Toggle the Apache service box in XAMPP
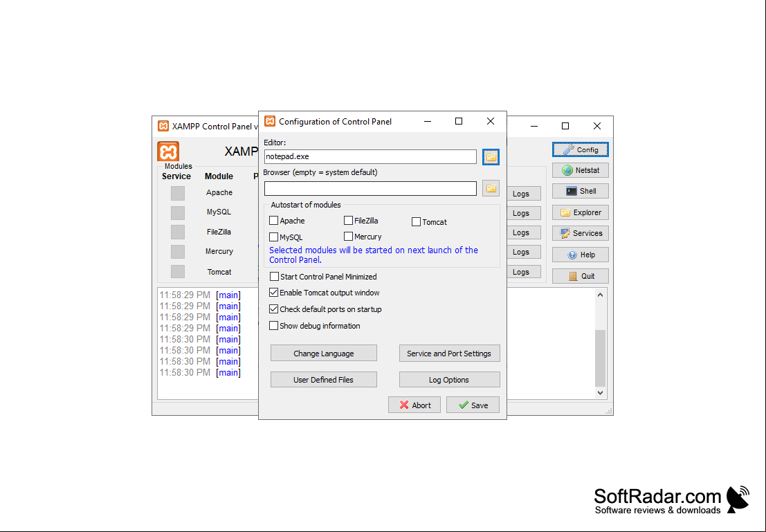Screen dimensions: 766x532 178,193
